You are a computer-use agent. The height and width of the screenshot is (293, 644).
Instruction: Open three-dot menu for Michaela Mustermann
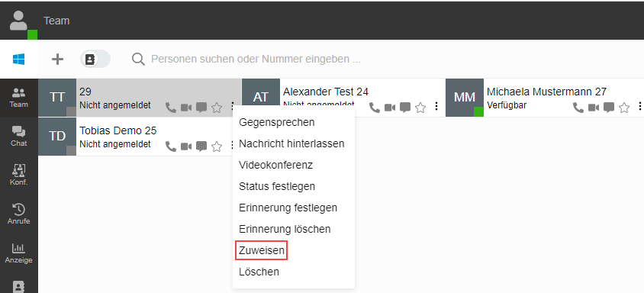[x=639, y=107]
